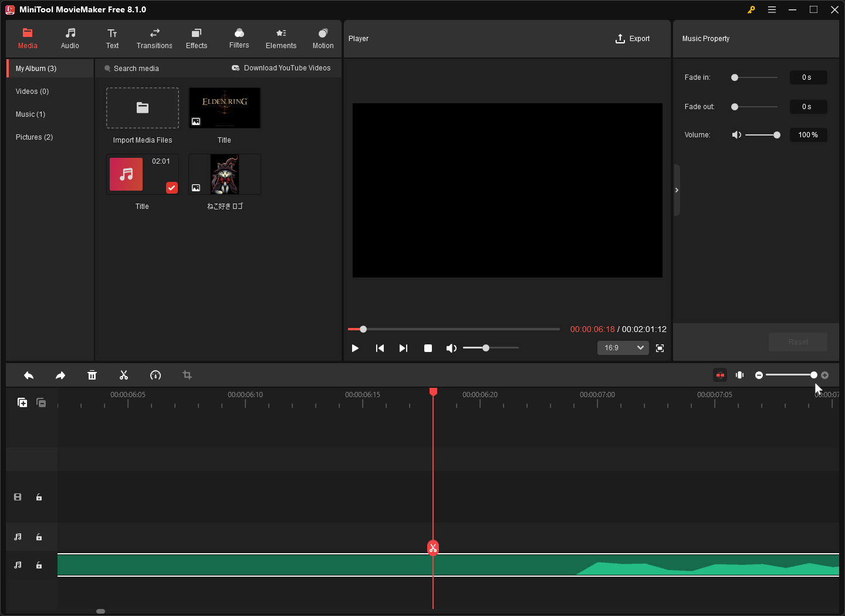Click the second music track note icon
Screen dimensions: 845x616
point(18,565)
